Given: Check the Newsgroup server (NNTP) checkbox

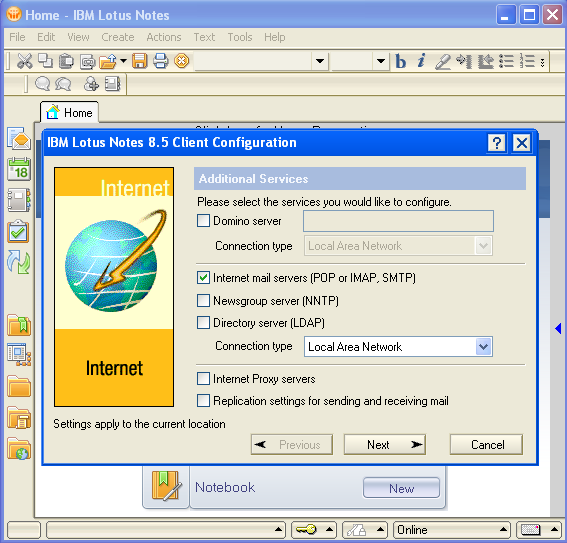Looking at the screenshot, I should coord(203,300).
